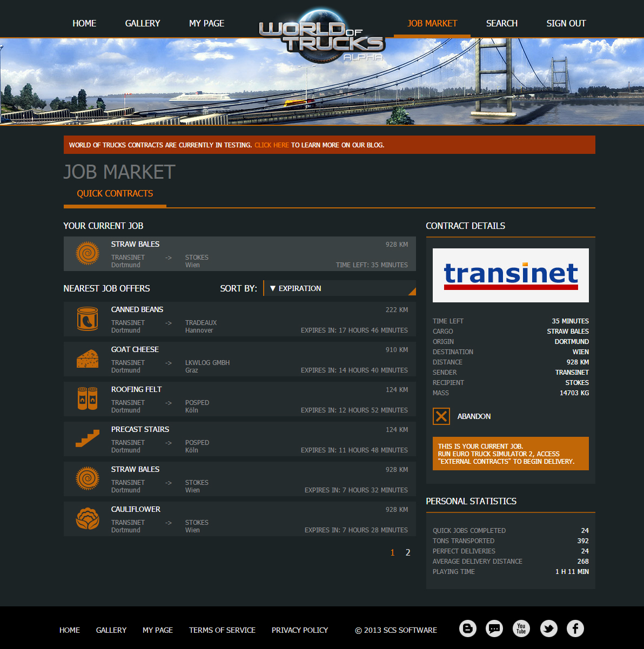
Task: Click Playing Time value '1 H 11 MIN'
Action: point(572,572)
